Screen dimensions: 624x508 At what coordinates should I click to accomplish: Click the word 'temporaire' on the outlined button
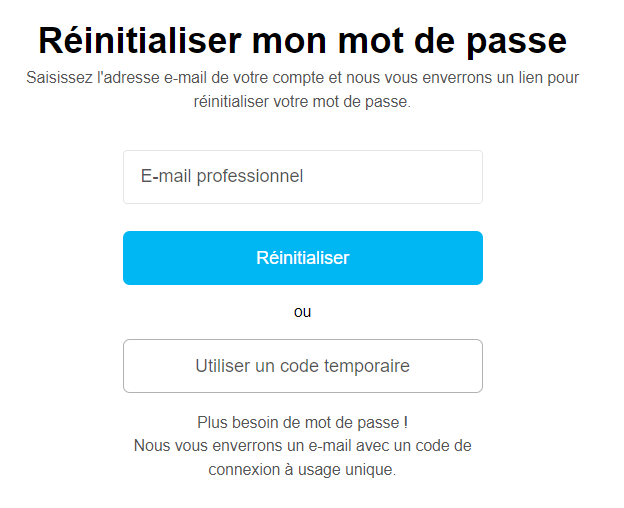pyautogui.click(x=367, y=366)
